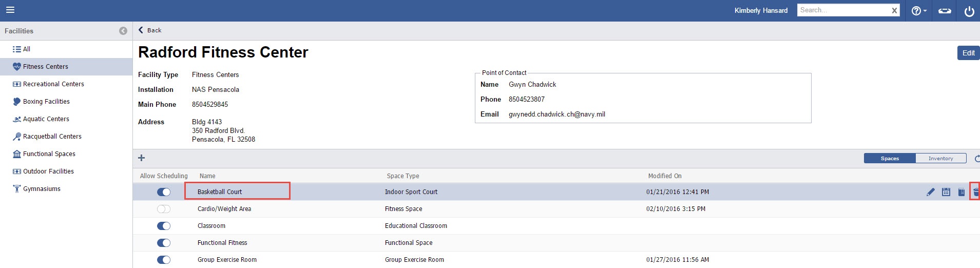Disable scheduling toggle for Classroom
Image resolution: width=980 pixels, height=268 pixels.
coord(164,226)
